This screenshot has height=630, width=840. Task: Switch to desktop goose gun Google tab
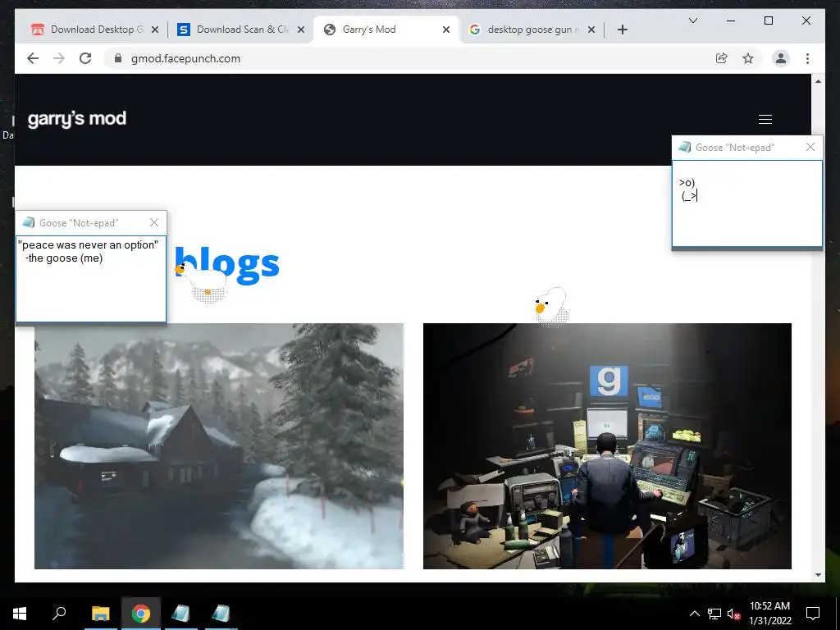click(x=531, y=30)
